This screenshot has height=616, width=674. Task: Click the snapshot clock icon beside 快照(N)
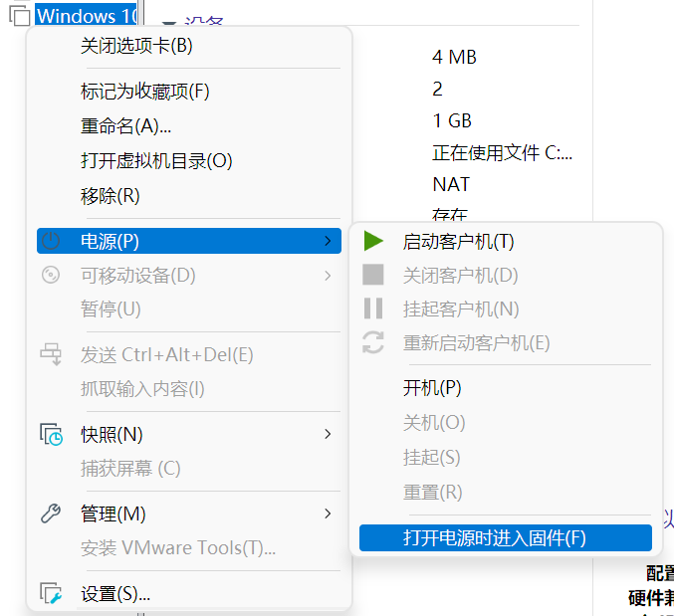(x=51, y=434)
